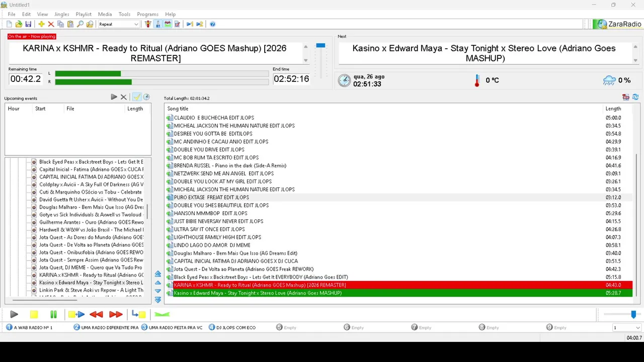Toggle the highlighted waveform toolbar icon

pyautogui.click(x=168, y=24)
